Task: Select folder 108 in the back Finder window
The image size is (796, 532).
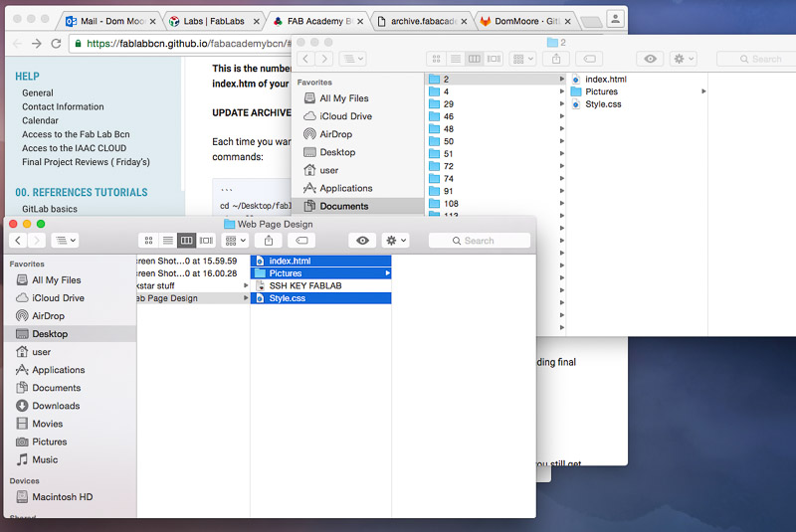Action: click(495, 204)
